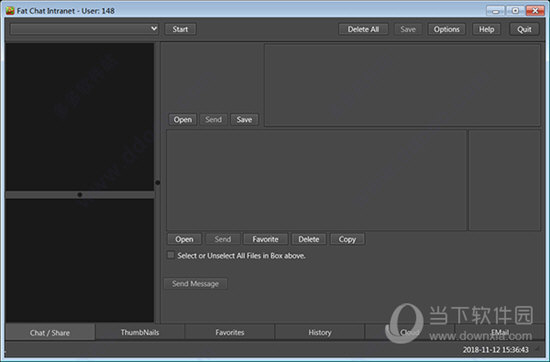Click Send next to the upper Open button
The height and width of the screenshot is (362, 550).
214,120
